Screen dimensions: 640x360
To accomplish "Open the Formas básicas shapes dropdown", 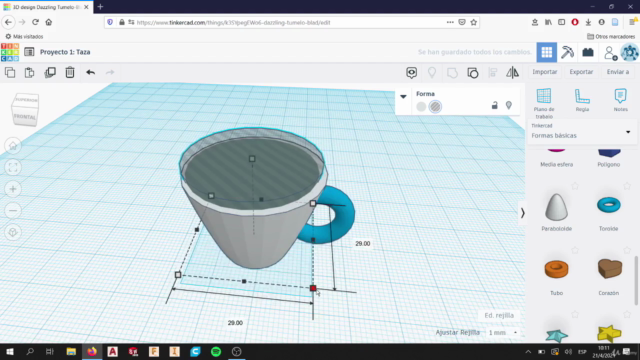I will click(582, 132).
